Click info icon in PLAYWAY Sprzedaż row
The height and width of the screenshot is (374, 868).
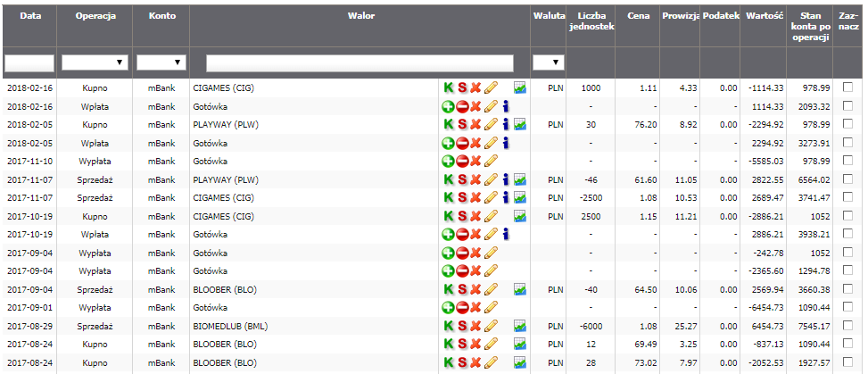point(506,179)
